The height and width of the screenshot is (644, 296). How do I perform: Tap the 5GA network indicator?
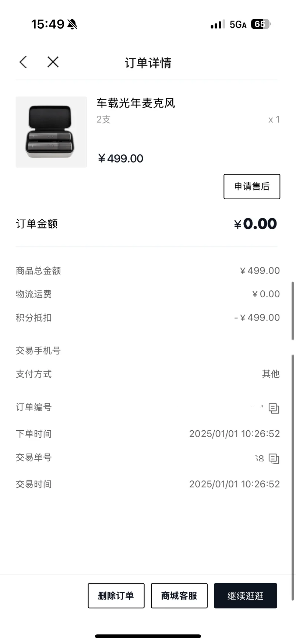[238, 25]
